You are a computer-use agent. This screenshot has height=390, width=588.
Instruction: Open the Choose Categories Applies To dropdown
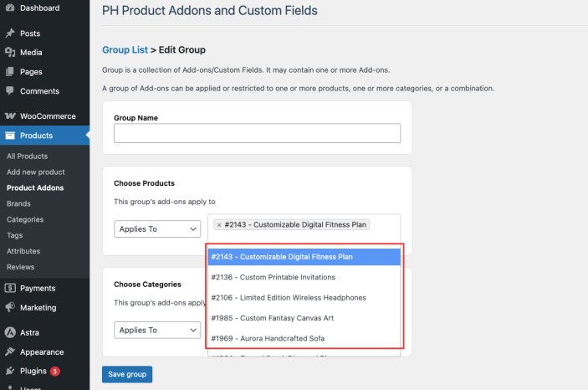[x=157, y=330]
